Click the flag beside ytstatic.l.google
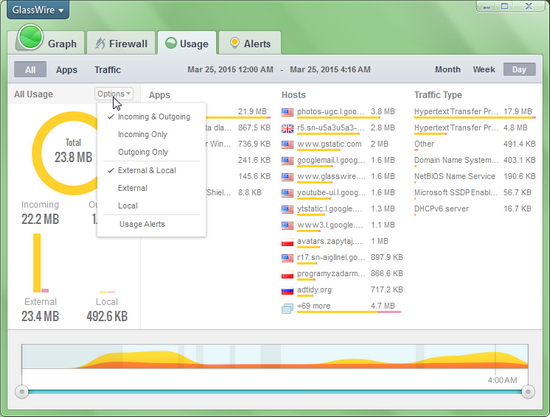This screenshot has width=550, height=417. pyautogui.click(x=287, y=210)
